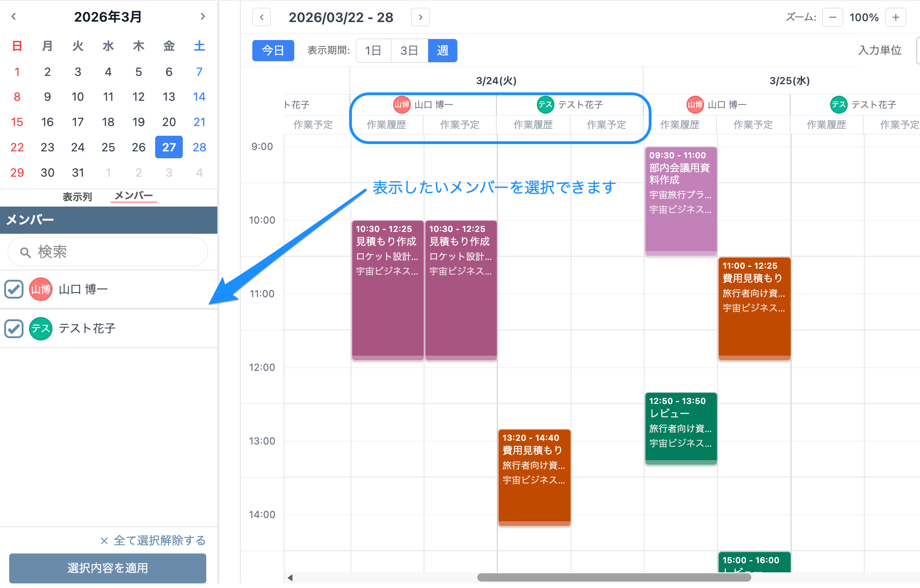Image resolution: width=920 pixels, height=588 pixels.
Task: Switch to the 表示列 tab
Action: click(x=77, y=196)
